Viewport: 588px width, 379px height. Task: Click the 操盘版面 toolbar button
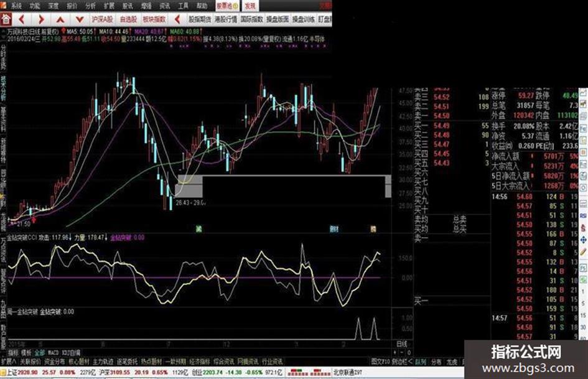tap(278, 19)
